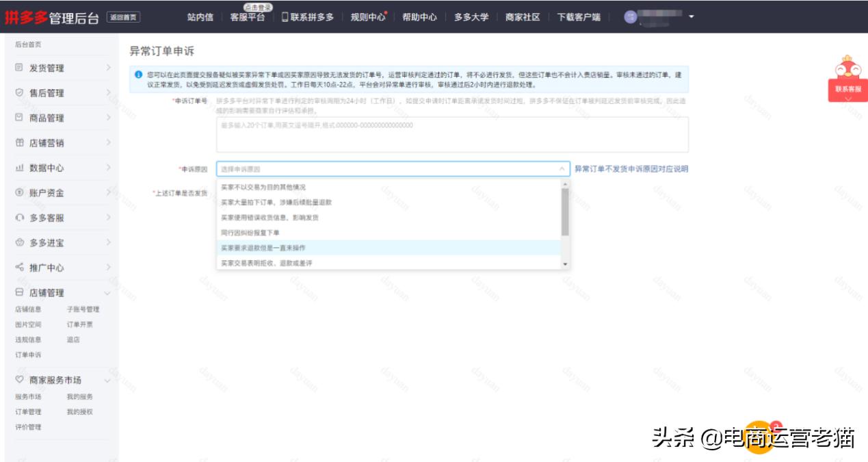
Task: Click the 店铺营销 gift icon
Action: point(19,143)
